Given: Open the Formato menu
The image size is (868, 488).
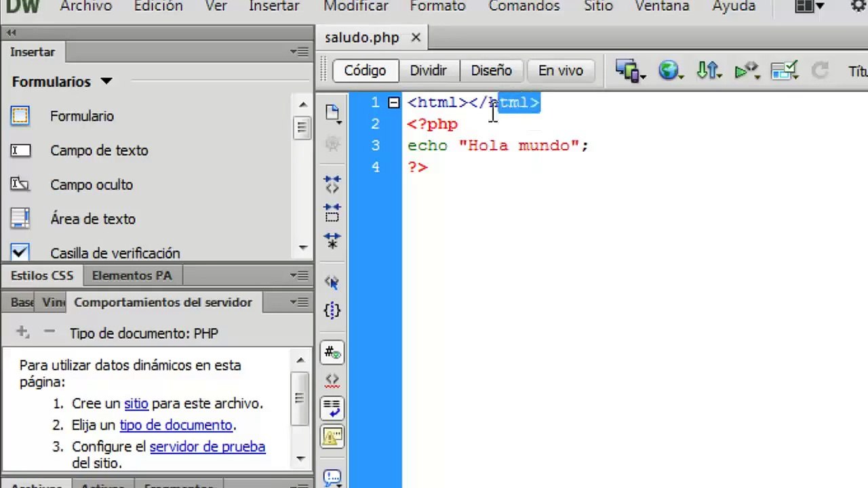Looking at the screenshot, I should pyautogui.click(x=437, y=6).
